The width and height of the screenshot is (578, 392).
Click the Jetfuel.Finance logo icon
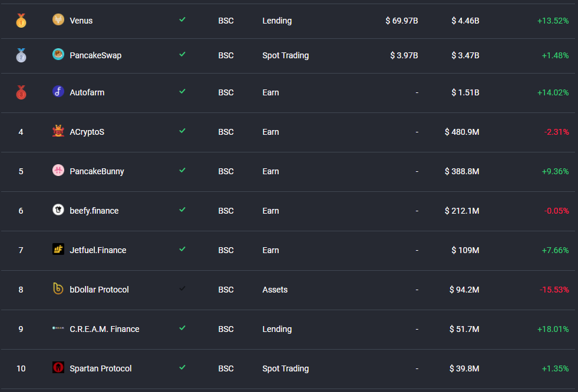[x=58, y=250]
